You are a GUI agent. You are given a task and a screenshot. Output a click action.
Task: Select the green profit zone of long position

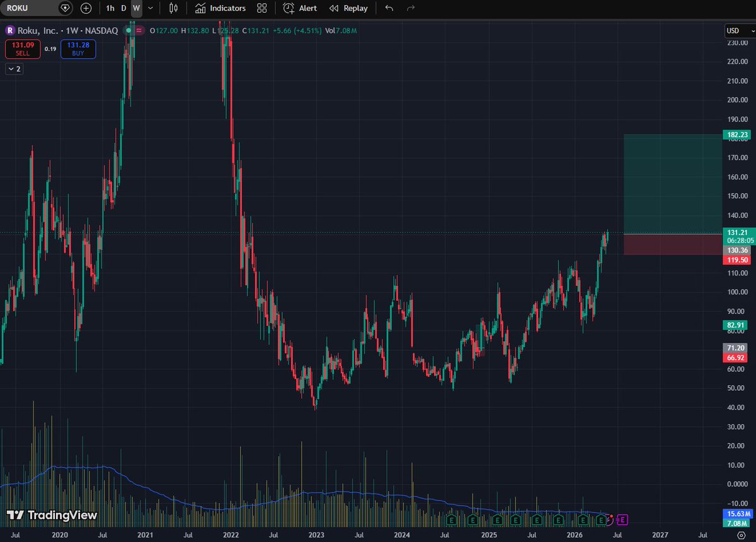[x=672, y=184]
